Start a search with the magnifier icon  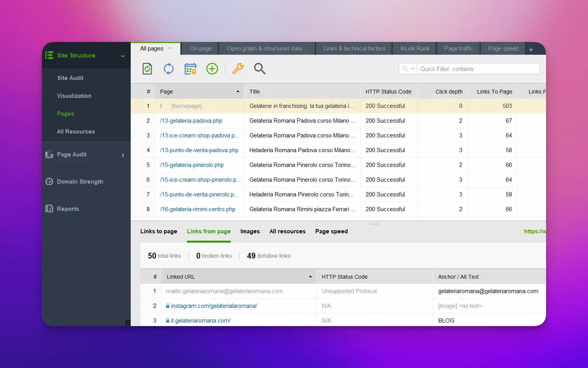pos(259,69)
